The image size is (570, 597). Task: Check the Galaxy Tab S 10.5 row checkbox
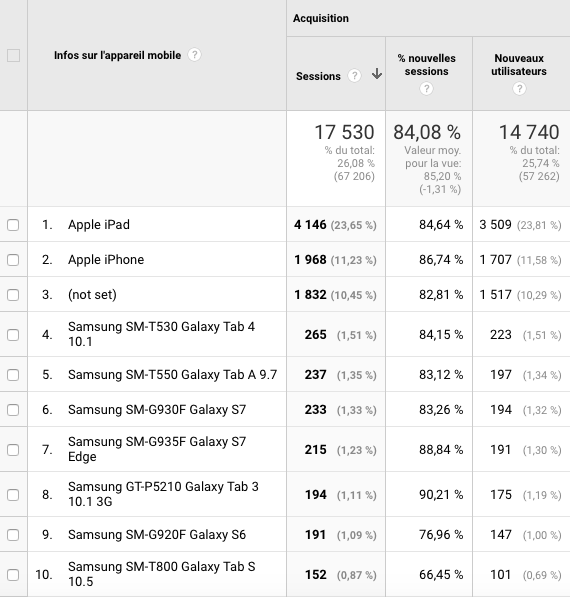13,575
